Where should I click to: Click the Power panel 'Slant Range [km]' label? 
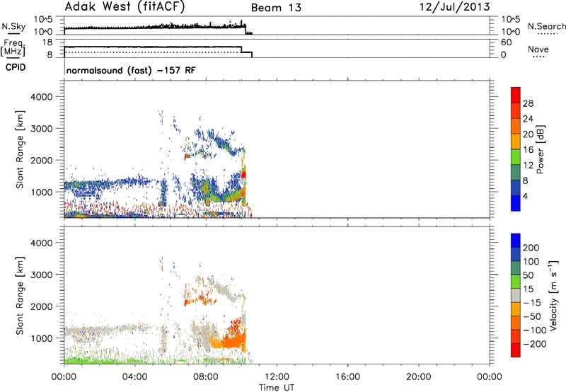click(x=20, y=149)
